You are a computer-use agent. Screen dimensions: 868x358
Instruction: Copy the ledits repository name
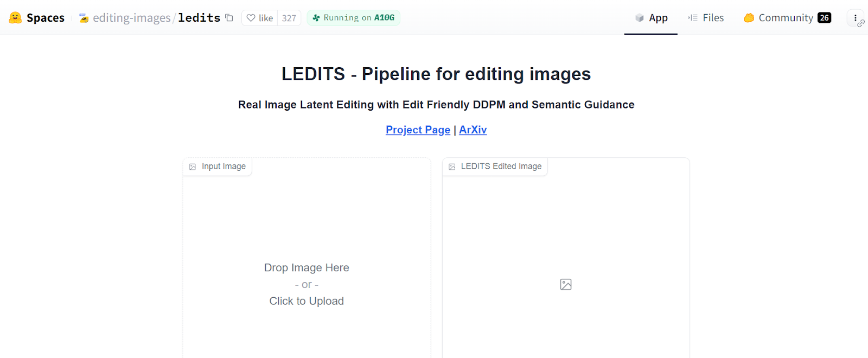click(229, 18)
